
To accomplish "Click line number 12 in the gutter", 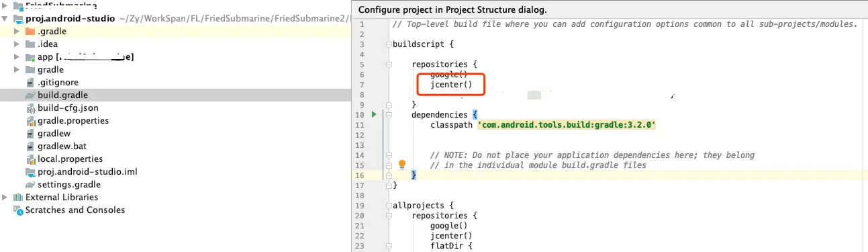I will click(360, 135).
